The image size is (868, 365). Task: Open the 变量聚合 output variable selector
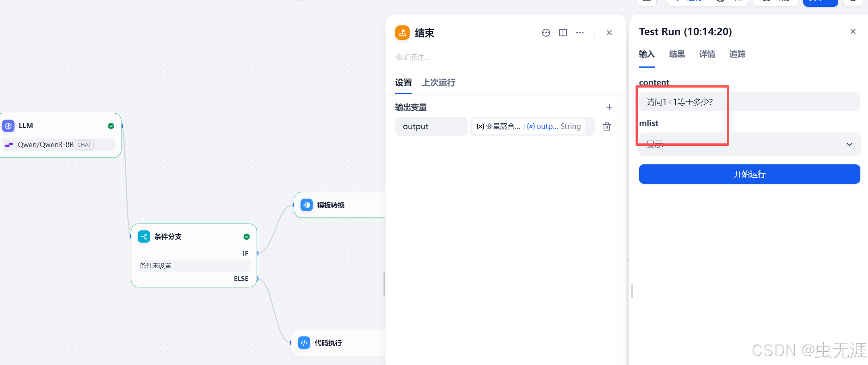coord(531,126)
